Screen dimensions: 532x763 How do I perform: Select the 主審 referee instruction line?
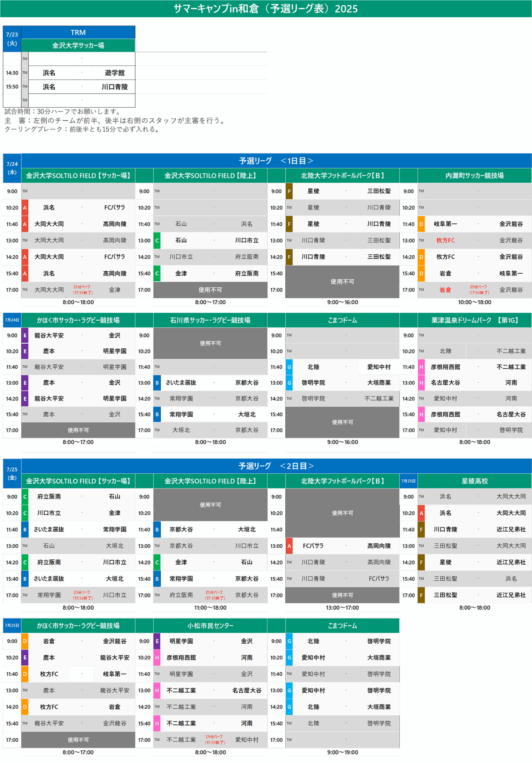pos(115,120)
